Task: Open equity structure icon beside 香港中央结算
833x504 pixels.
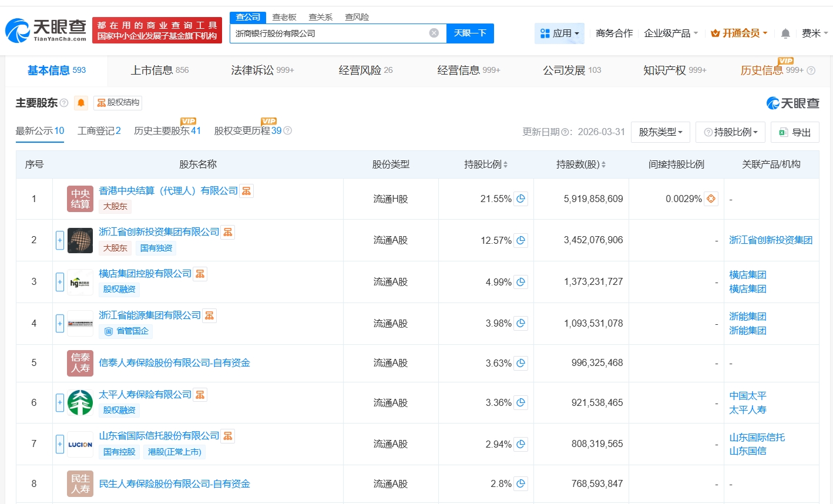Action: pyautogui.click(x=247, y=191)
